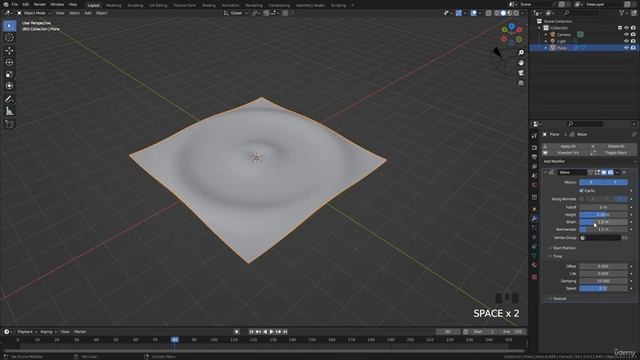The width and height of the screenshot is (640, 360).
Task: Click the Vertex Group field
Action: tap(600, 238)
